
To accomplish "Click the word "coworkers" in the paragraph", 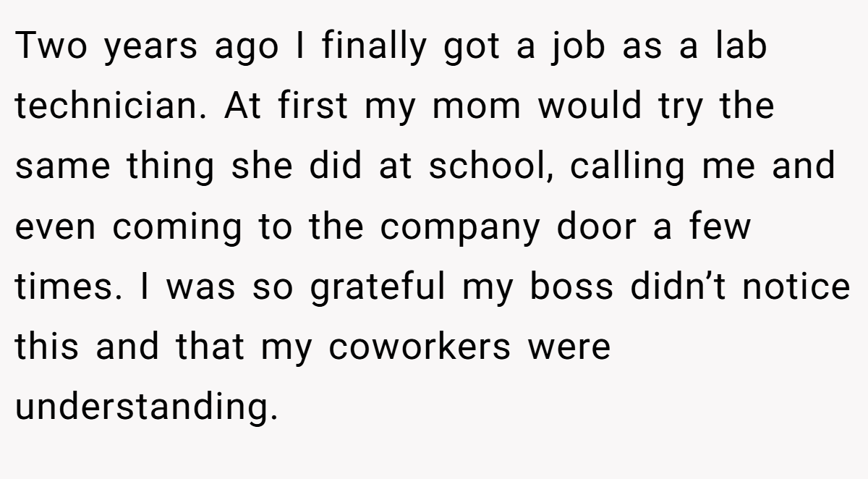I will pyautogui.click(x=420, y=347).
